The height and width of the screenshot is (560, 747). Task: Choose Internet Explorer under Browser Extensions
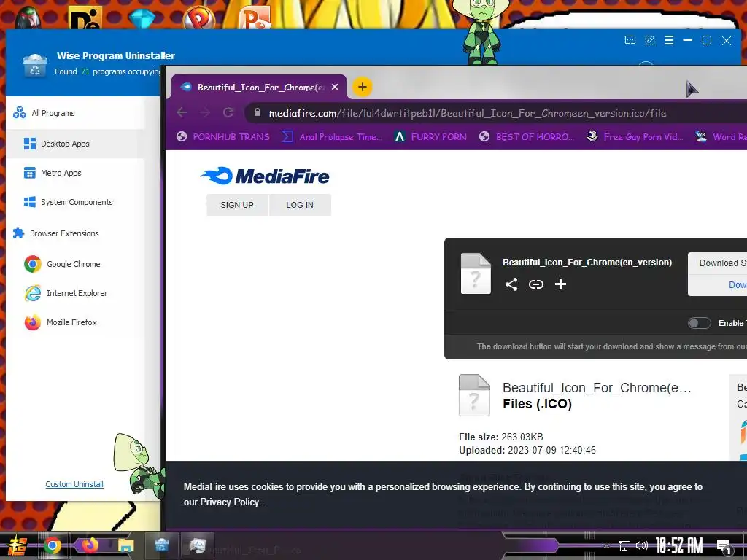point(75,293)
